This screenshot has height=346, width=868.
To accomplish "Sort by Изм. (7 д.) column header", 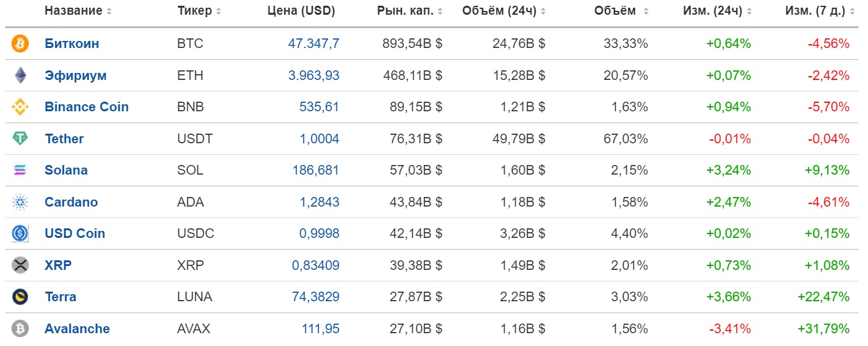I will point(816,12).
